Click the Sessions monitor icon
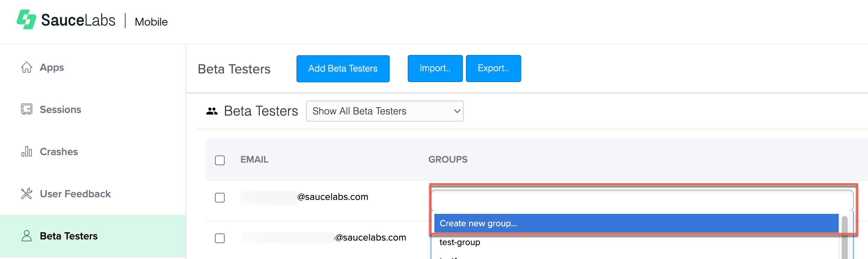The height and width of the screenshot is (259, 868). click(26, 109)
